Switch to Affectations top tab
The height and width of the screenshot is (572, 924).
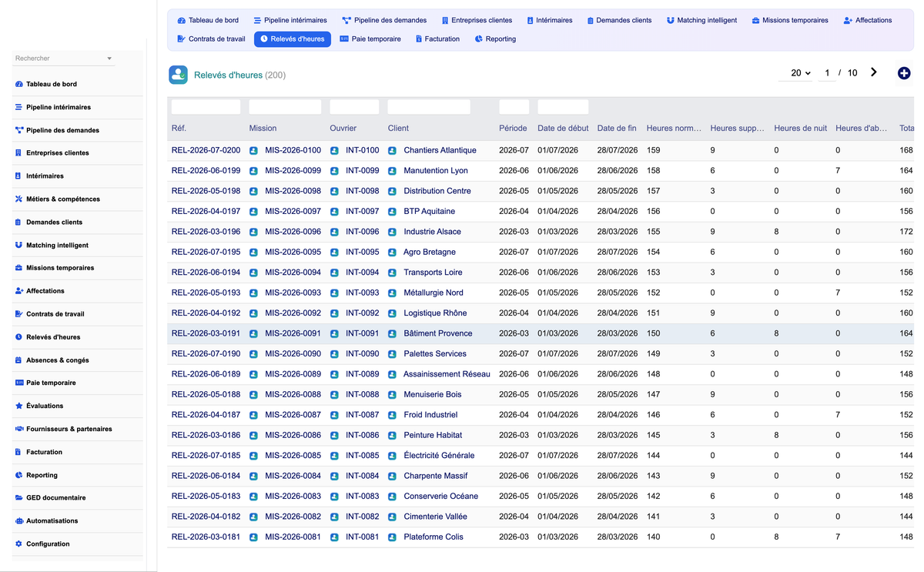coord(868,20)
